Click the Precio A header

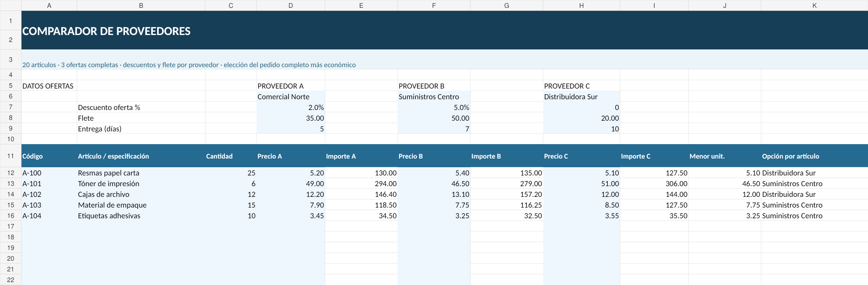291,156
